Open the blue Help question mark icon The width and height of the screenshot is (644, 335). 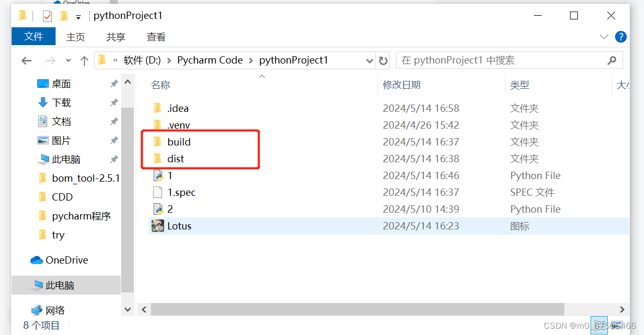(x=621, y=37)
